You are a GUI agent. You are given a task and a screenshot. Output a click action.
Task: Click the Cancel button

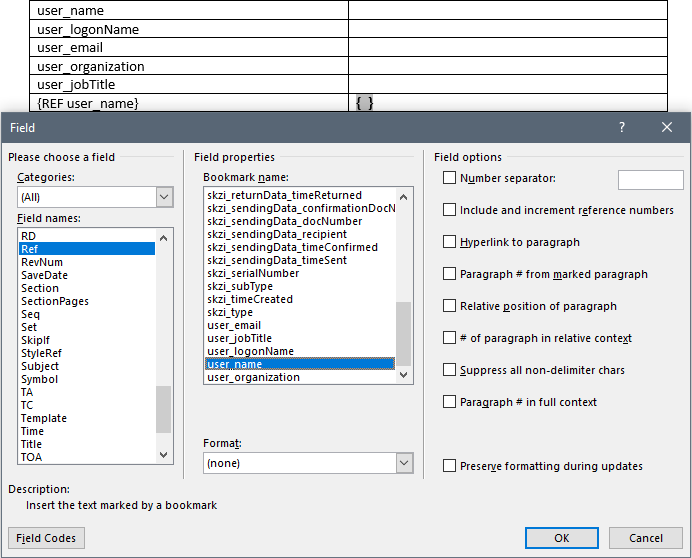(x=646, y=538)
